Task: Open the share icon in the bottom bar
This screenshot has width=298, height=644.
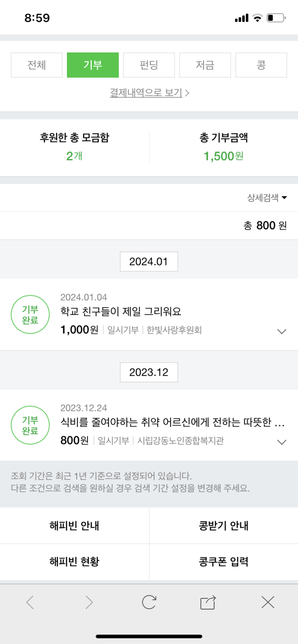Action: [208, 602]
